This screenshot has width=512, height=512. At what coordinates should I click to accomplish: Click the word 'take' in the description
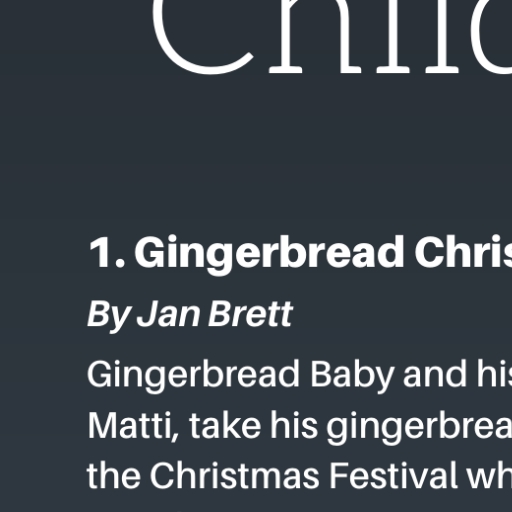tap(225, 425)
